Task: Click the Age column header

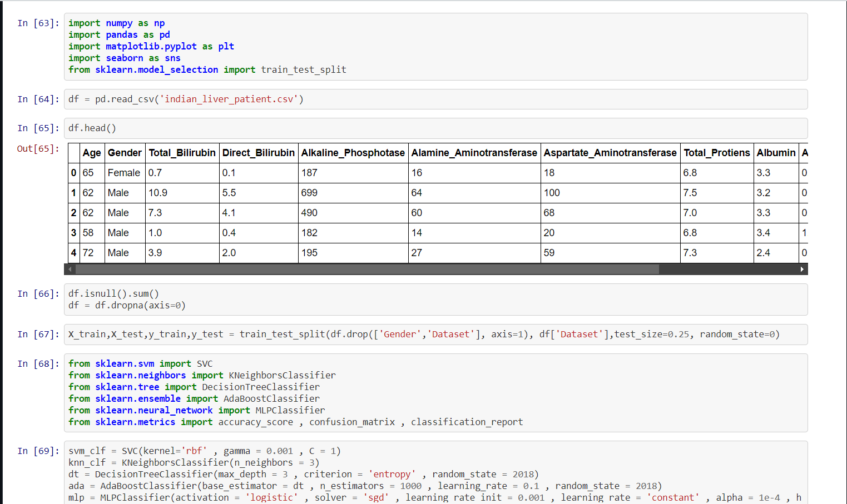Action: coord(92,153)
